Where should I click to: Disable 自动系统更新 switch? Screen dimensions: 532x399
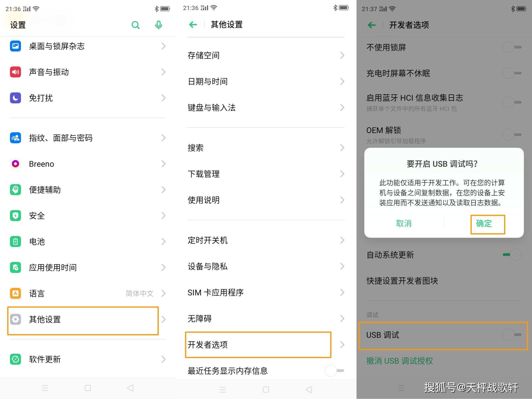pyautogui.click(x=512, y=255)
